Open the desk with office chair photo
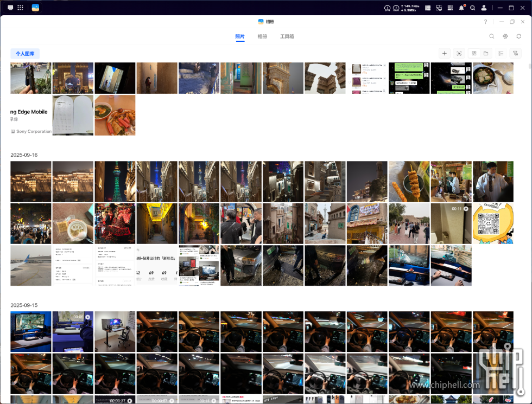Viewport: 532px width, 404px height. 115,331
